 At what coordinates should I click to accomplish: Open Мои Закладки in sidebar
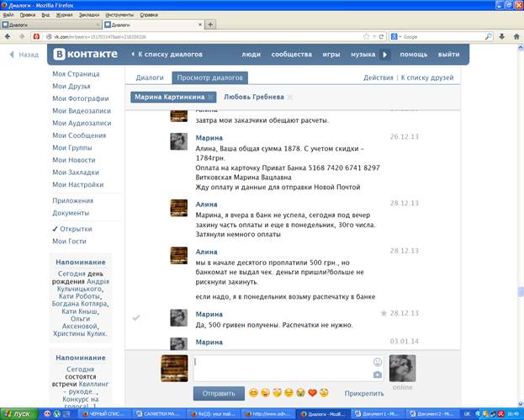(76, 173)
